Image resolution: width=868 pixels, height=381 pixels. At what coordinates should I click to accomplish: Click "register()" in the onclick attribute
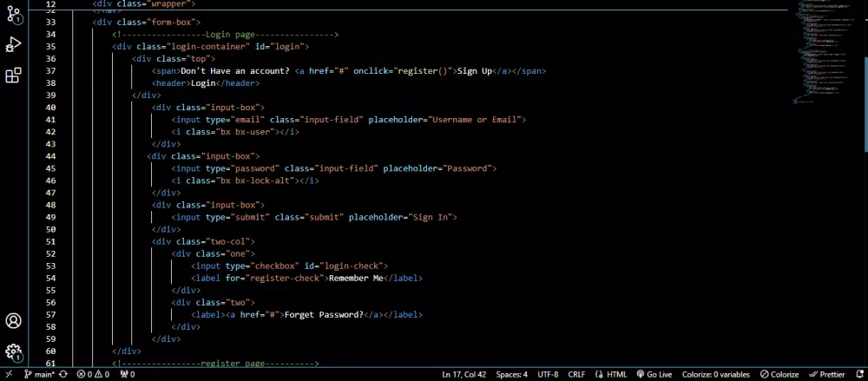coord(424,71)
